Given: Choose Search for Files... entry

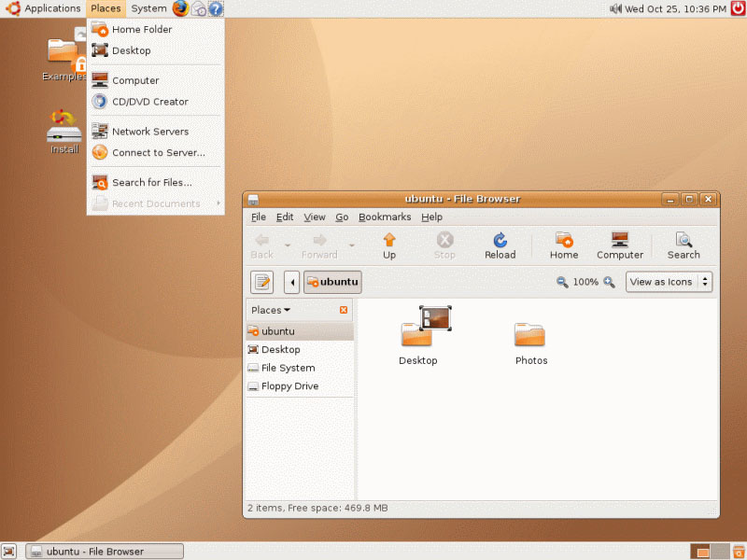Looking at the screenshot, I should (155, 182).
